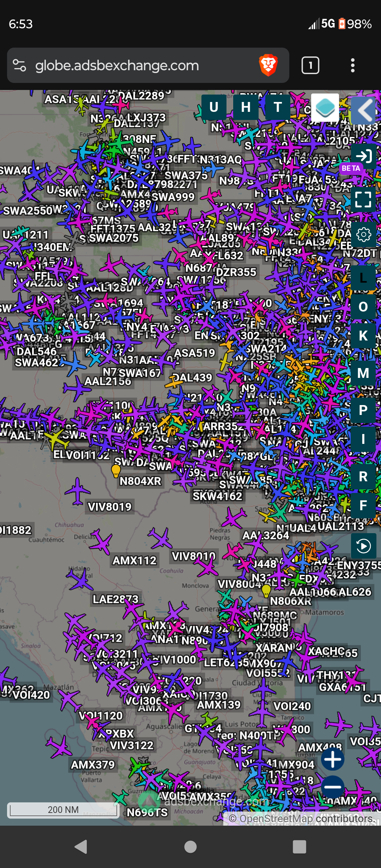Tap plane icon left of VIV8019 label
Image resolution: width=381 pixels, height=868 pixels.
[78, 491]
